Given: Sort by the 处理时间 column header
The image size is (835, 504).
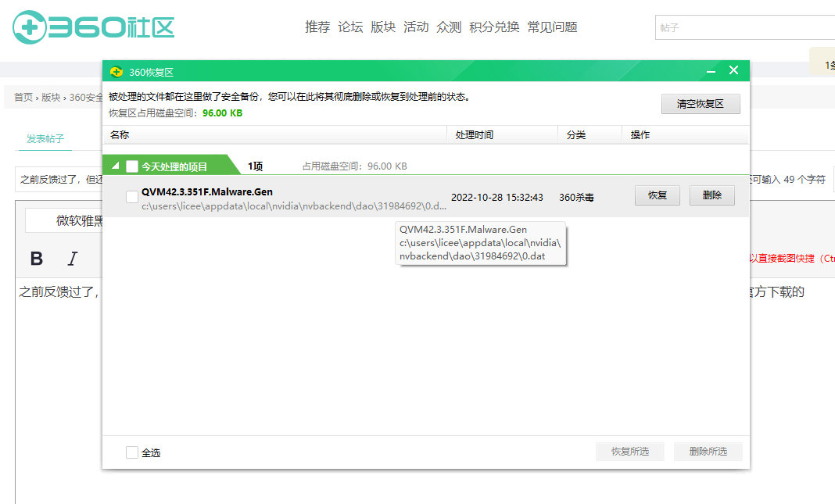Looking at the screenshot, I should [502, 135].
